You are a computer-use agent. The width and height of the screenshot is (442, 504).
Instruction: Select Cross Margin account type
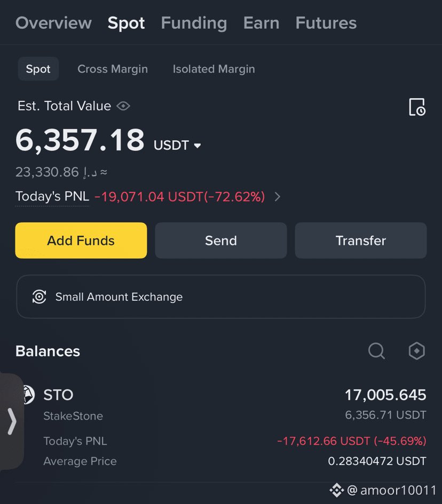click(113, 69)
